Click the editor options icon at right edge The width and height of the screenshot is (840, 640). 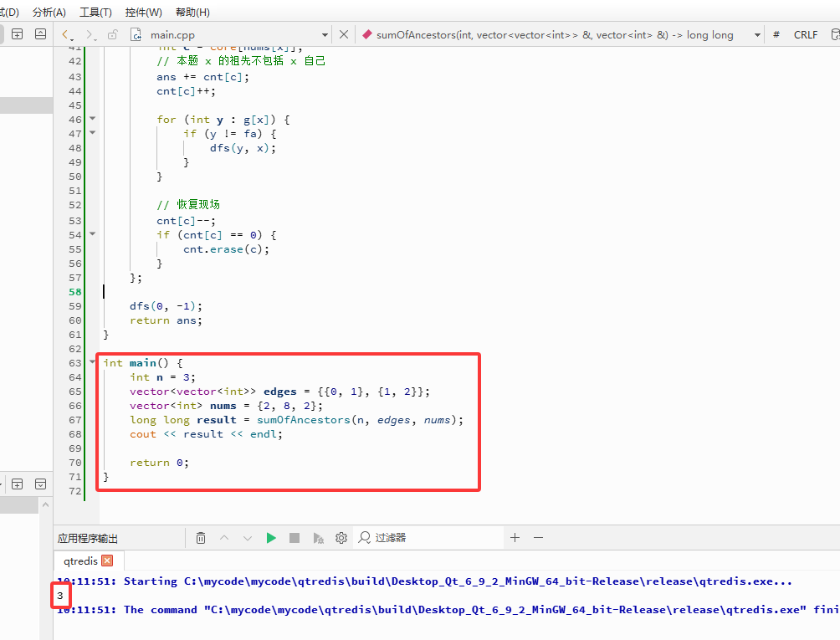coord(835,35)
